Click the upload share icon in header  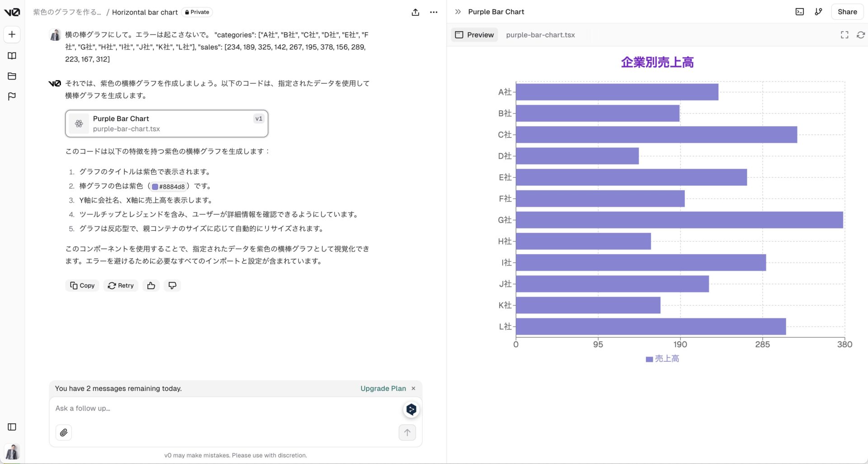415,12
